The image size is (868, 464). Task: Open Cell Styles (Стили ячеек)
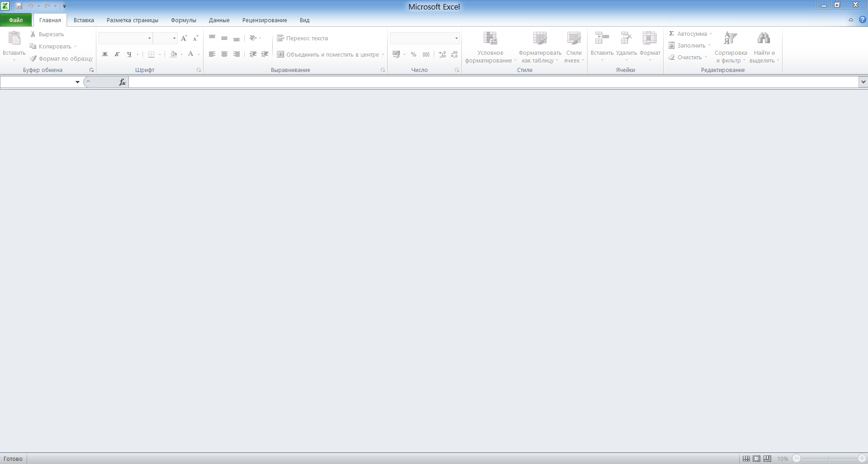click(574, 48)
